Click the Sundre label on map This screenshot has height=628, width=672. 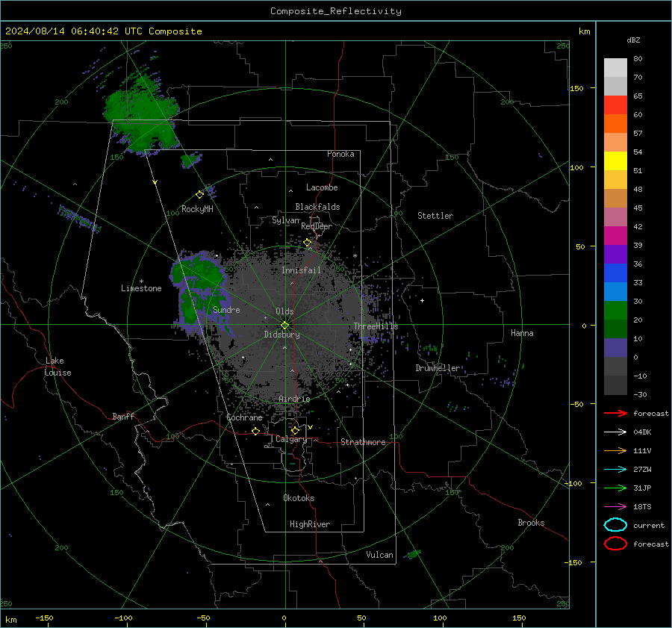226,309
